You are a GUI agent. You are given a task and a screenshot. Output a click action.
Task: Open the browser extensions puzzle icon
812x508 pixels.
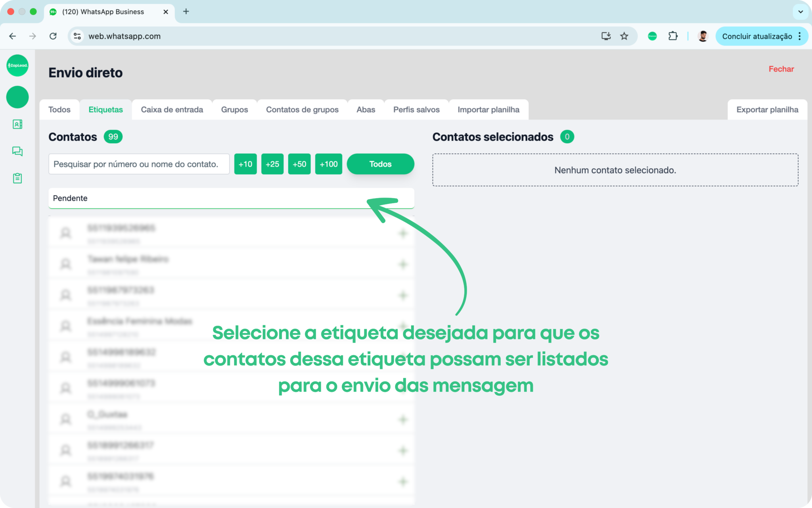pyautogui.click(x=673, y=36)
